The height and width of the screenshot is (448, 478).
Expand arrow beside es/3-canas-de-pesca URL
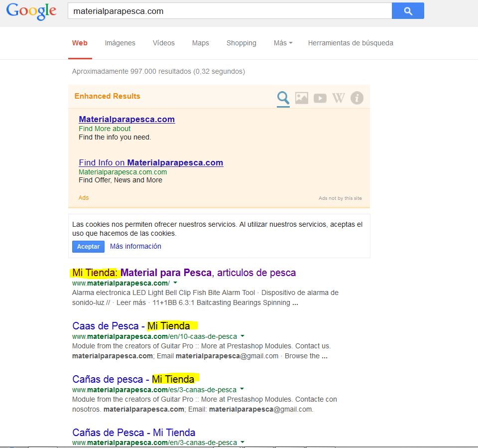[x=242, y=389]
